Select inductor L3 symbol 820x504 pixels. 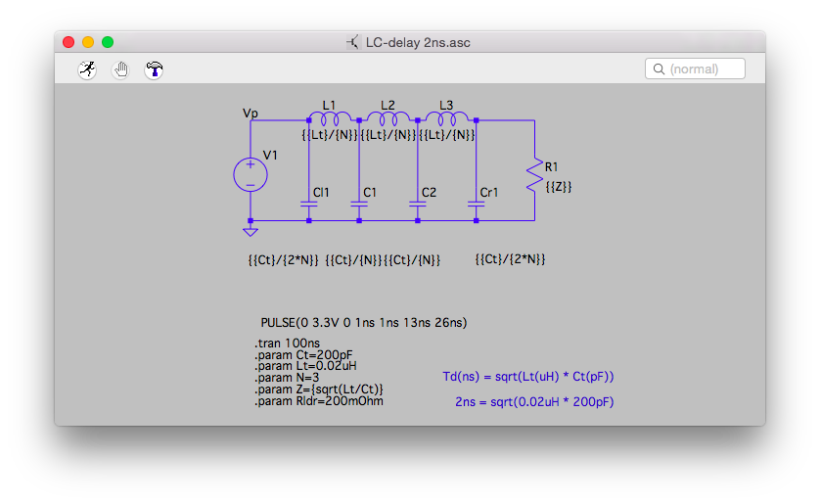446,118
